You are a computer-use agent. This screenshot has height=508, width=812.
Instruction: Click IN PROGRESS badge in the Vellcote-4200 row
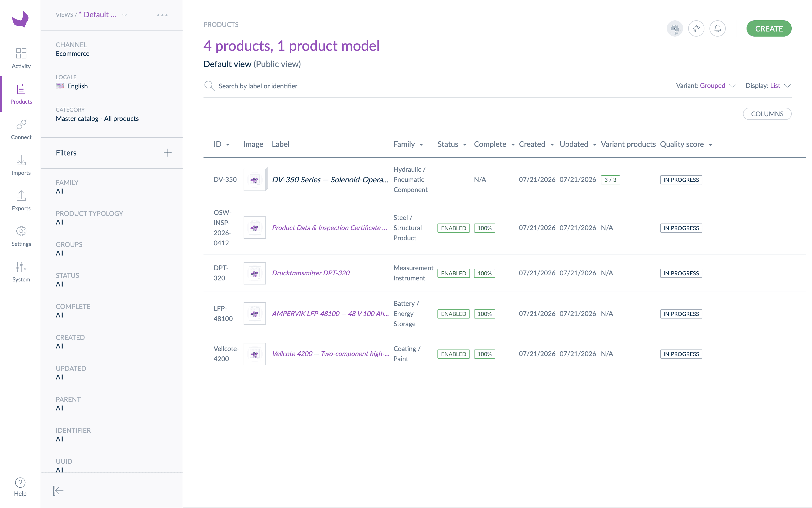coord(681,354)
